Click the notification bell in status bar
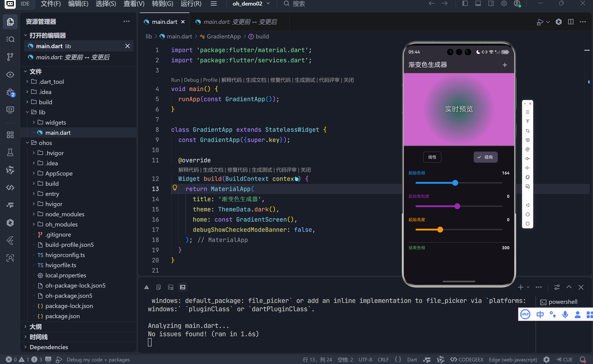This screenshot has height=364, width=593. pyautogui.click(x=583, y=359)
